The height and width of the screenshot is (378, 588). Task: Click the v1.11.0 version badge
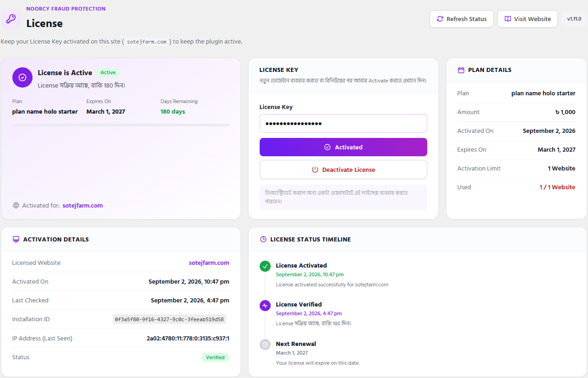(x=574, y=19)
